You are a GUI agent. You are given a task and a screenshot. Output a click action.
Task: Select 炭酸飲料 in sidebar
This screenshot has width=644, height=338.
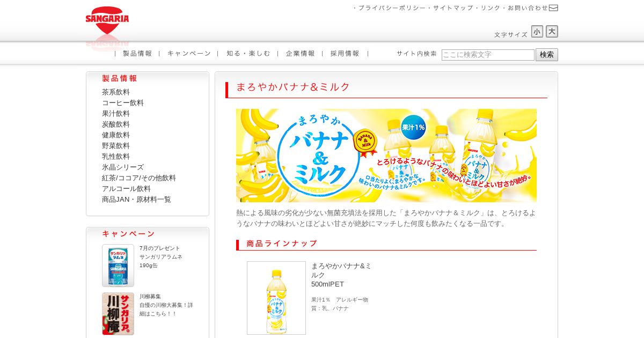click(116, 124)
